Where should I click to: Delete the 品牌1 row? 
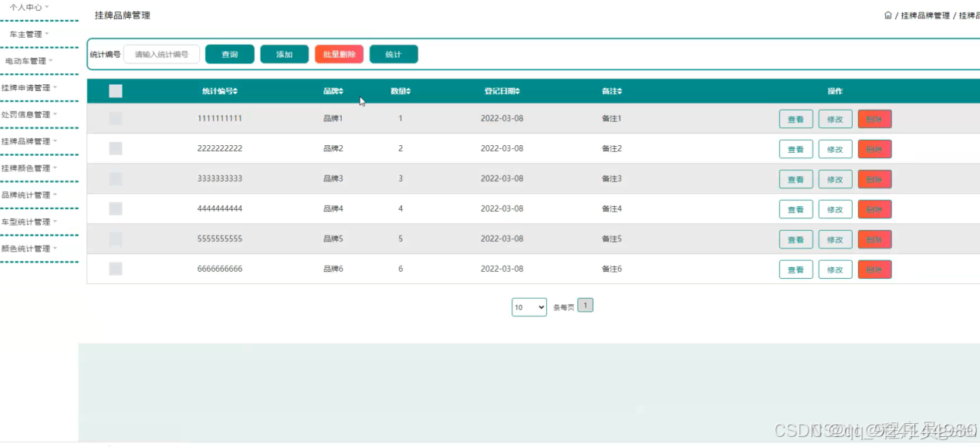pyautogui.click(x=874, y=119)
